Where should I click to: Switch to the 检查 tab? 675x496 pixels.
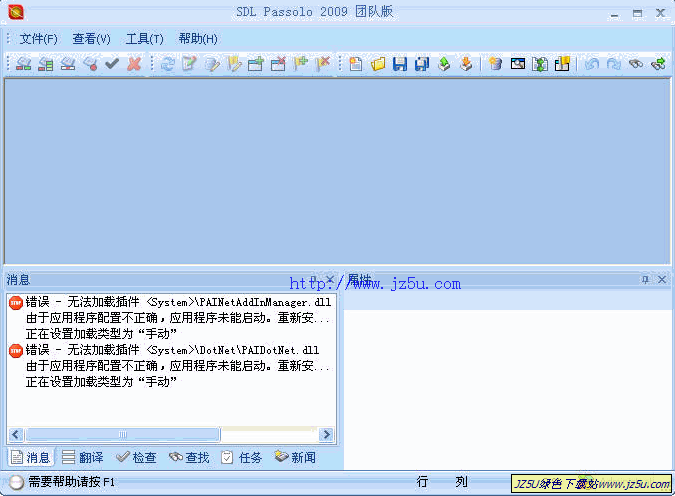136,457
